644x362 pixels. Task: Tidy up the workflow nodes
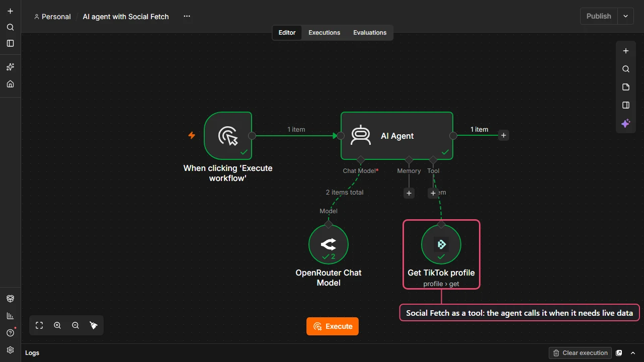click(x=94, y=325)
